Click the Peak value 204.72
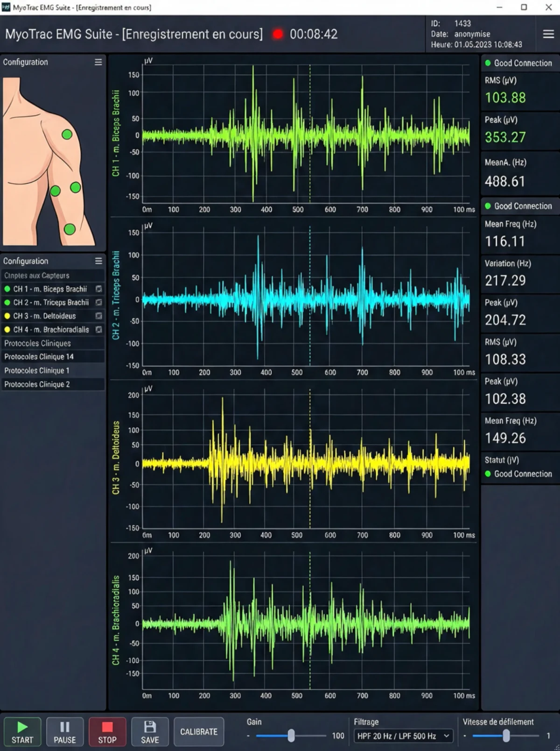Image resolution: width=560 pixels, height=751 pixels. (x=505, y=320)
